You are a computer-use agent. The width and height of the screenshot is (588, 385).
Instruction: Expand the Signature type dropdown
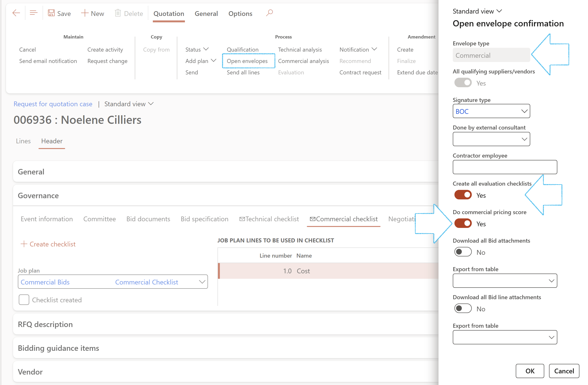(x=524, y=111)
